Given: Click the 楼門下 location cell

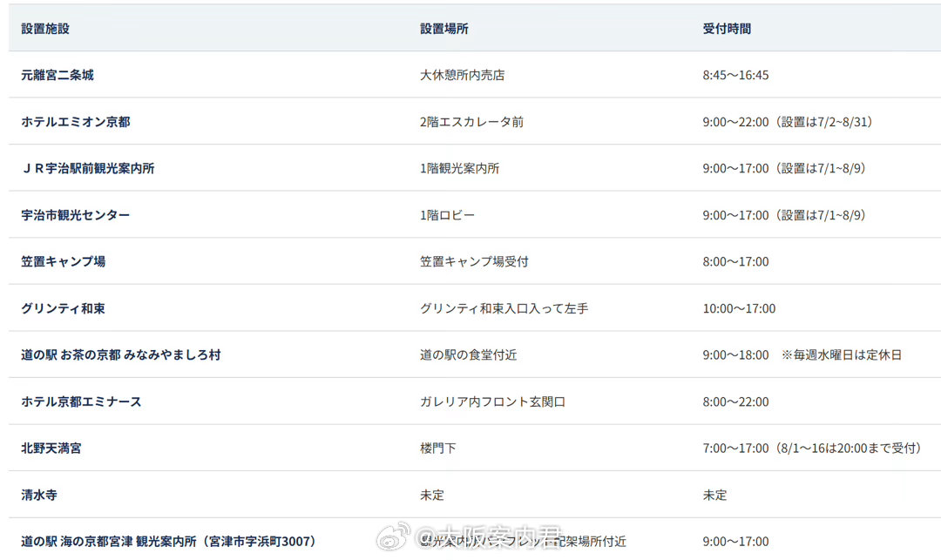Looking at the screenshot, I should [x=438, y=448].
